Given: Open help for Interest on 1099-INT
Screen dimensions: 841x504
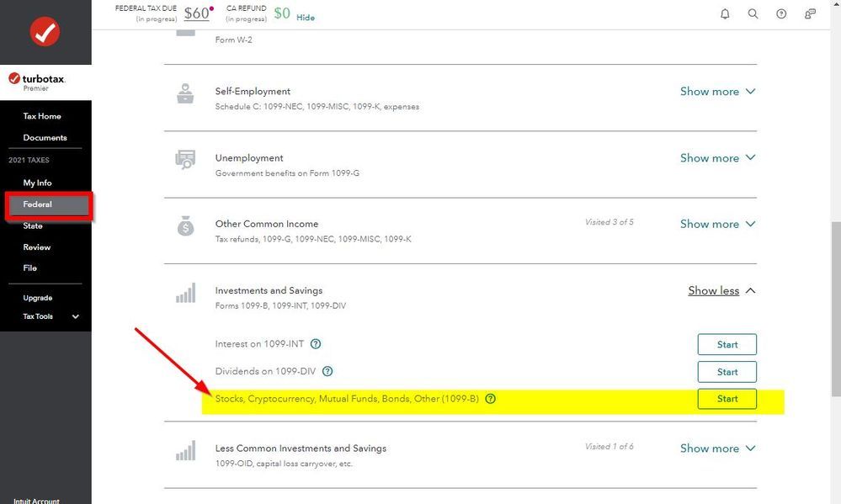Looking at the screenshot, I should pos(316,343).
